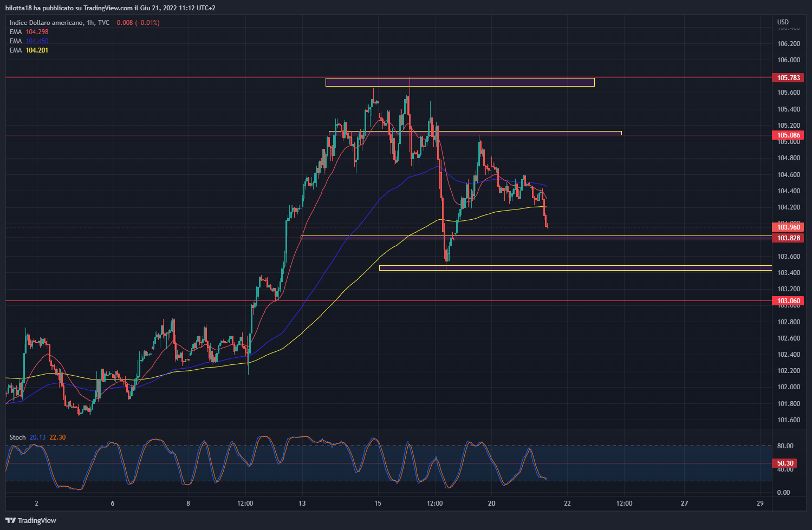Click the 103.600 price axis value

coord(789,257)
